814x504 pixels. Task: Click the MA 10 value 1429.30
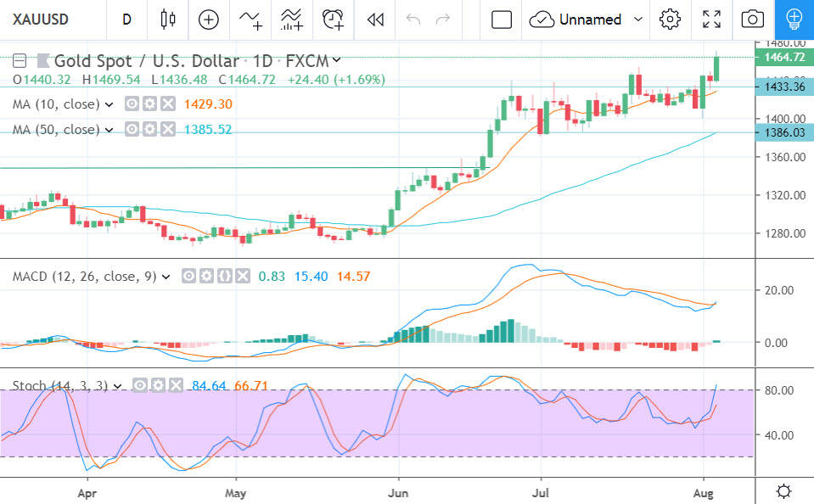coord(208,104)
